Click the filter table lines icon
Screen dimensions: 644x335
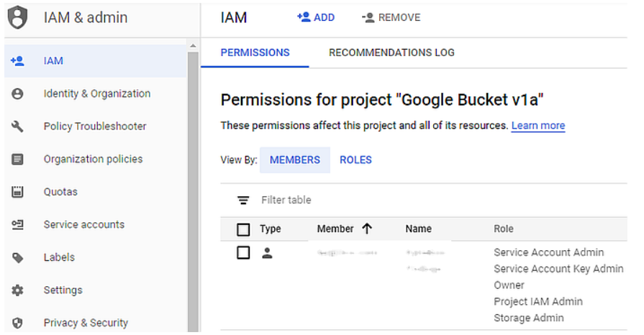pyautogui.click(x=243, y=201)
